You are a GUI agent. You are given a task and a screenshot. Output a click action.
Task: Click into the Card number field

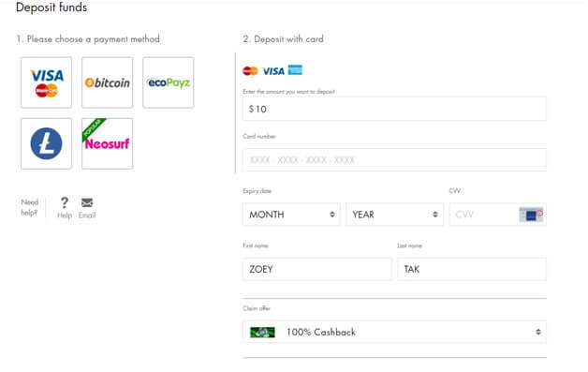point(394,160)
